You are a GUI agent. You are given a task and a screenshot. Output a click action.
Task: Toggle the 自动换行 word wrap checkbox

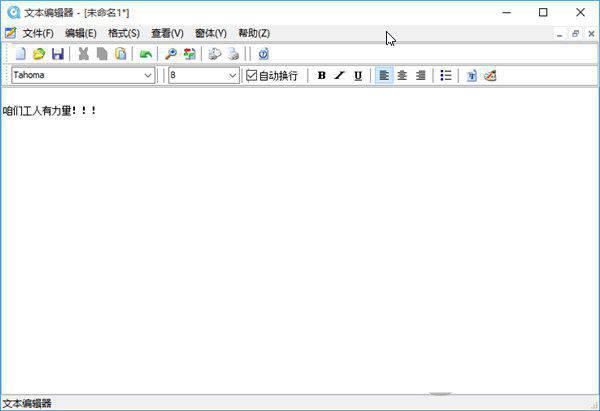pos(251,75)
